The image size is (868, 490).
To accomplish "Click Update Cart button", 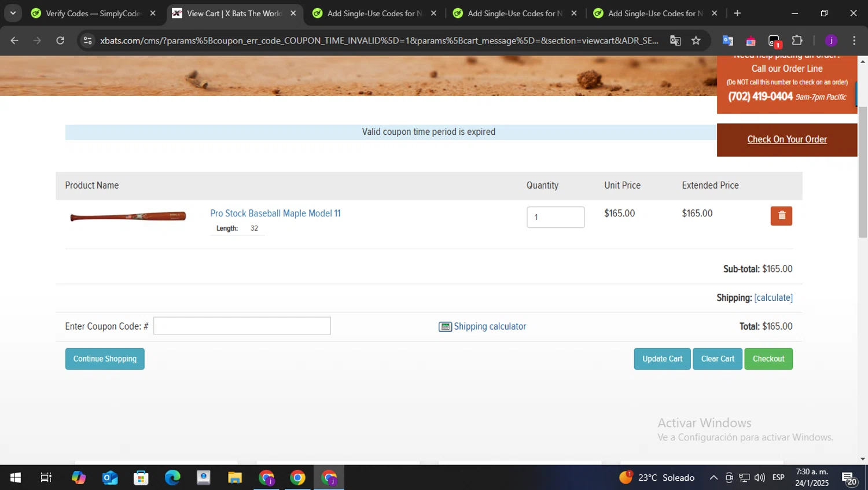I will (x=662, y=359).
